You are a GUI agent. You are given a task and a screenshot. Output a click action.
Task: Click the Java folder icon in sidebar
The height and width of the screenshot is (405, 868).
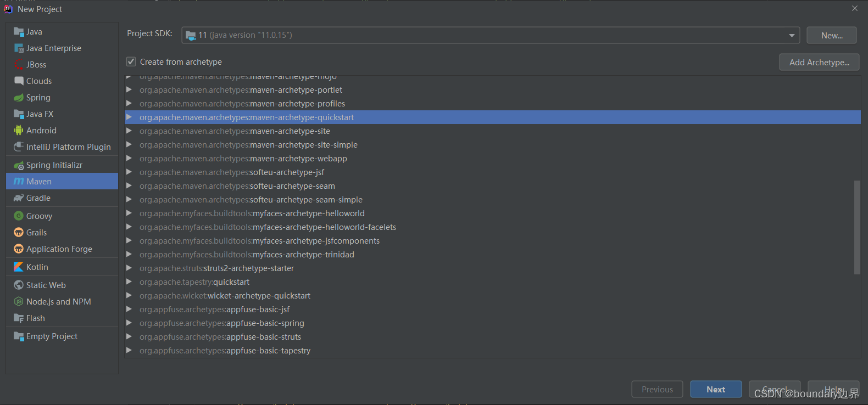(x=19, y=32)
